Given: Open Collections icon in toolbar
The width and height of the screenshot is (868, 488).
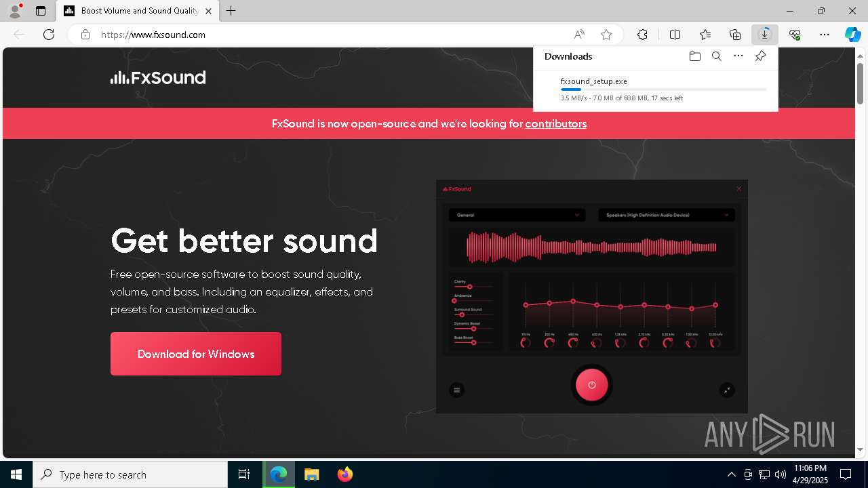Looking at the screenshot, I should pos(735,35).
